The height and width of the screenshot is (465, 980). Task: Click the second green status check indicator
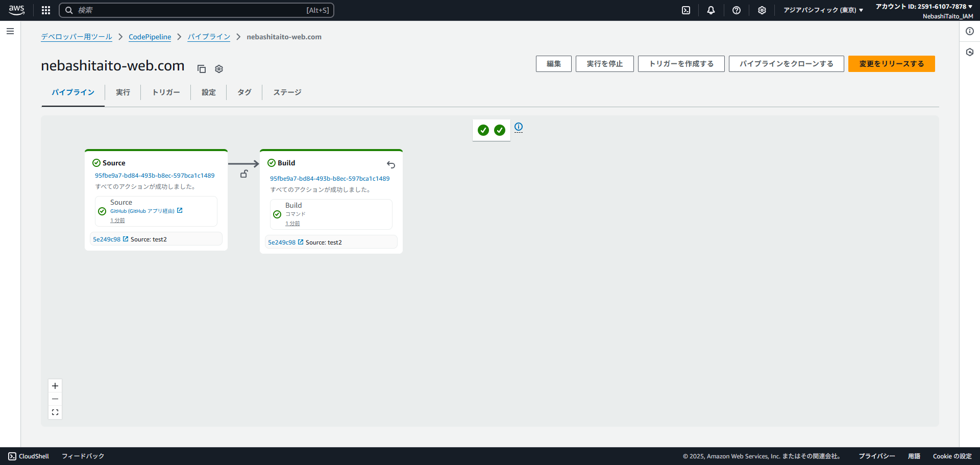pos(500,130)
